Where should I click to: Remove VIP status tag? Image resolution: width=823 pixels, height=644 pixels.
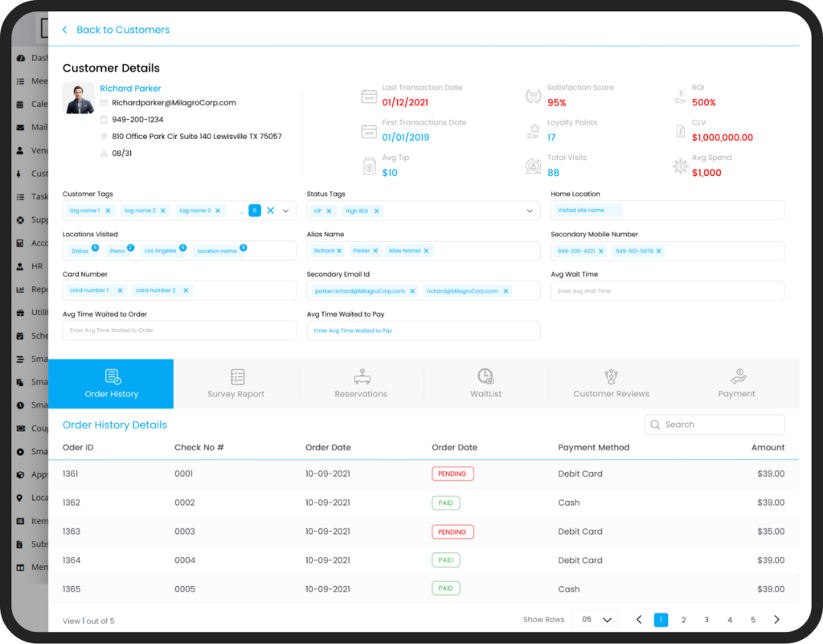pyautogui.click(x=329, y=211)
